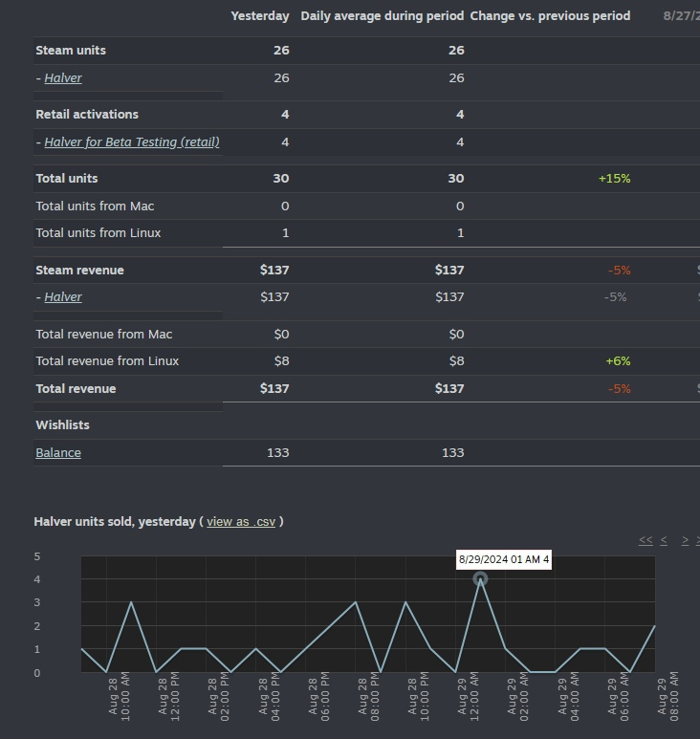
Task: Select the "Steam revenue" row label
Action: pos(79,270)
